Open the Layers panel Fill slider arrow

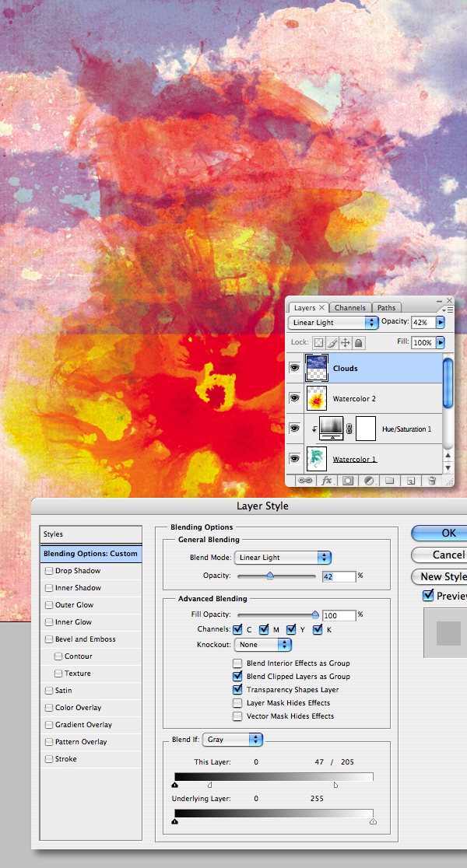click(441, 343)
